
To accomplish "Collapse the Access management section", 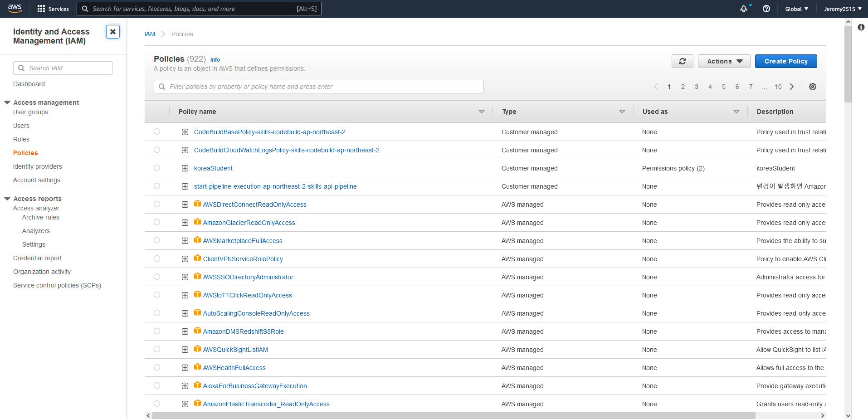I will point(7,102).
